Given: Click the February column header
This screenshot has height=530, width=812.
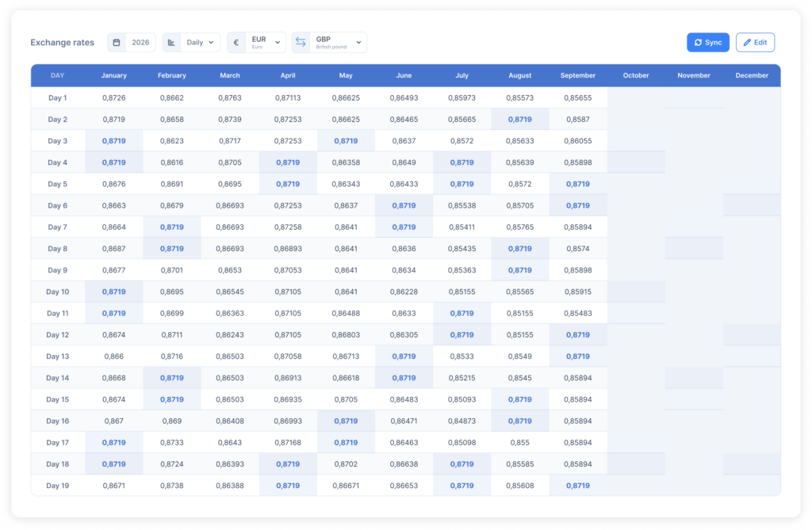Looking at the screenshot, I should tap(172, 75).
